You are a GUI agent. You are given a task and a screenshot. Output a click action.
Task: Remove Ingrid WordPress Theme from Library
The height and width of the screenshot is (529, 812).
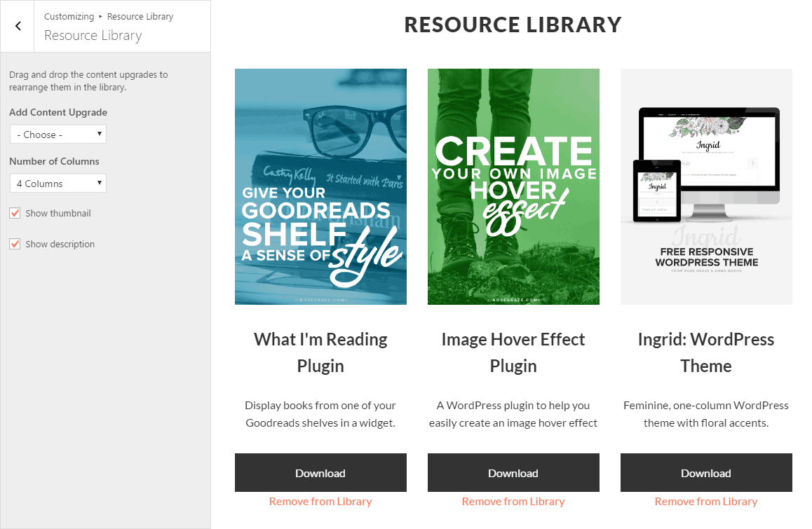click(706, 501)
